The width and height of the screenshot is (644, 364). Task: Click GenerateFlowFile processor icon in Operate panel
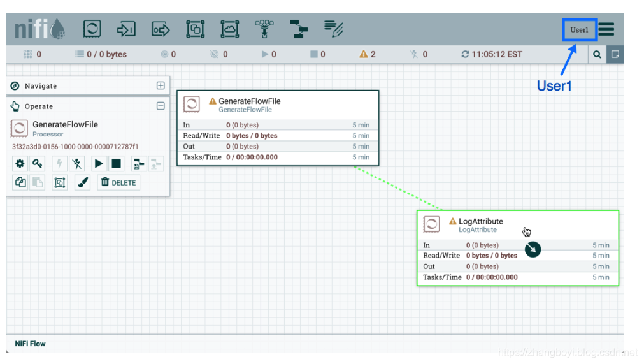coord(19,128)
